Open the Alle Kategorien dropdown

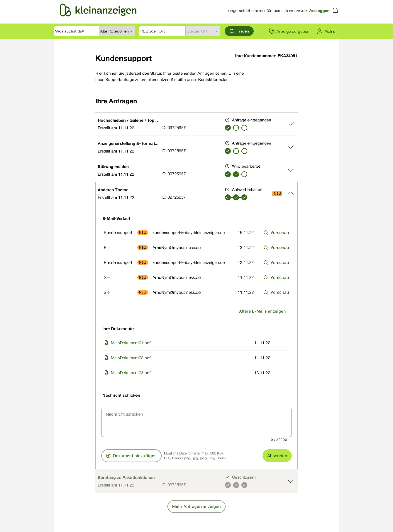[x=117, y=31]
